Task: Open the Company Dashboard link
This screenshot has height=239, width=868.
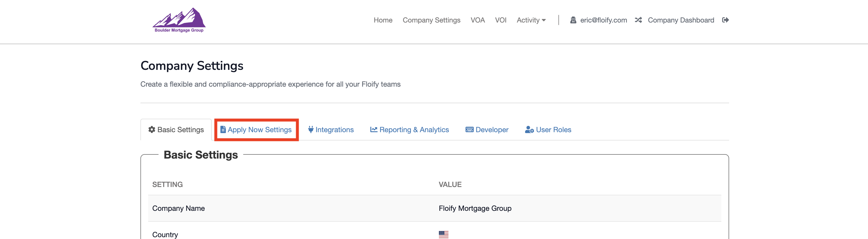Action: pyautogui.click(x=681, y=20)
